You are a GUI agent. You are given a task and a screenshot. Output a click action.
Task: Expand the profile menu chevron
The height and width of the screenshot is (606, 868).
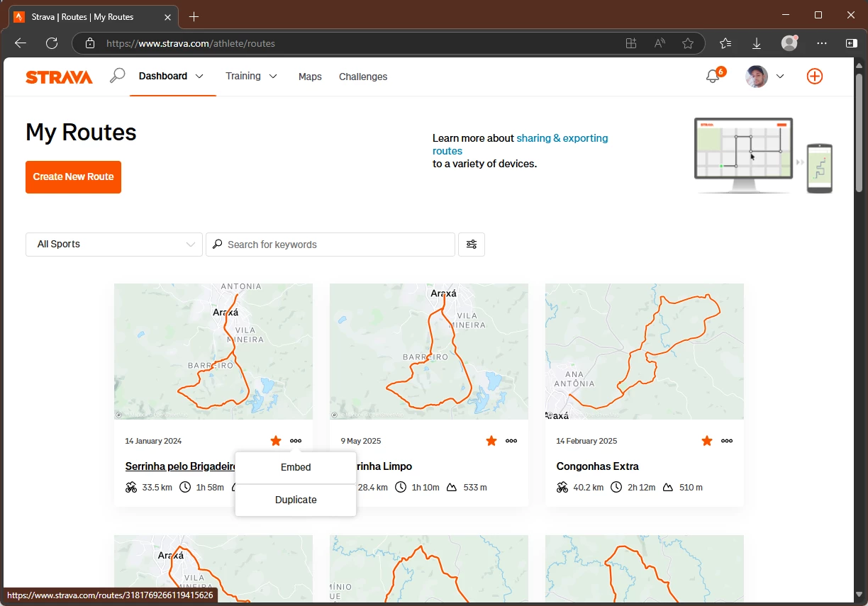click(x=780, y=77)
